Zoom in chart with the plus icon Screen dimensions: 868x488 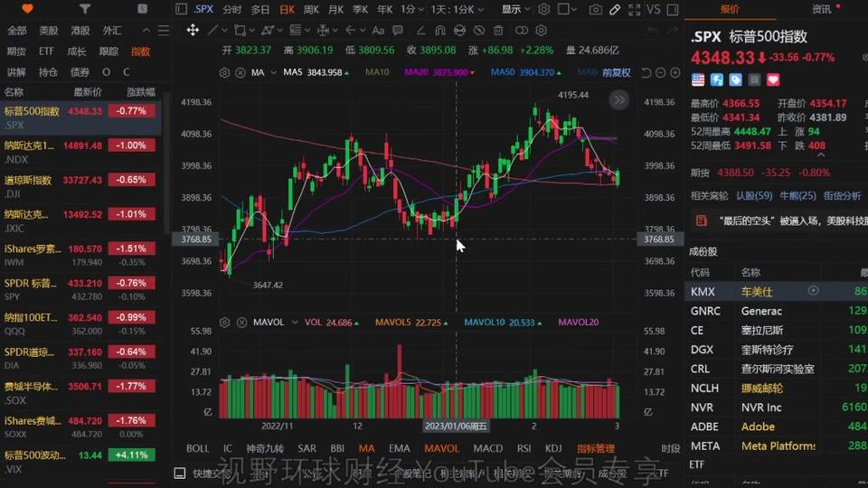tap(675, 72)
